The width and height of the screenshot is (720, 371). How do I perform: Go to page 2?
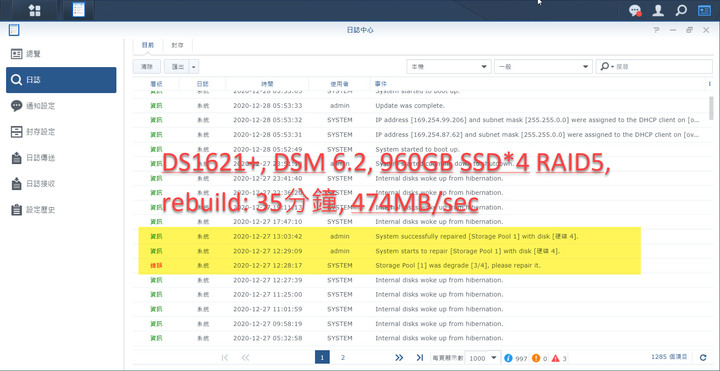(343, 357)
